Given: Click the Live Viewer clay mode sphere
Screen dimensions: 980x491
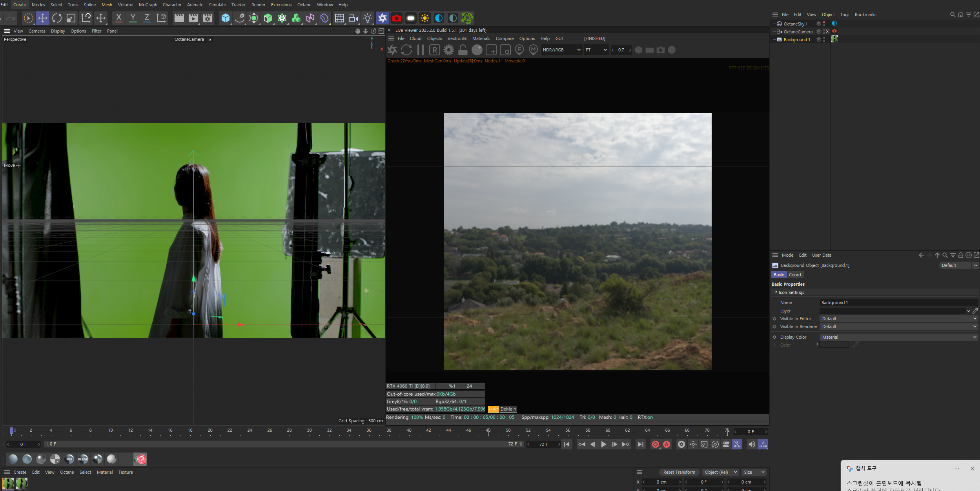Looking at the screenshot, I should [477, 50].
